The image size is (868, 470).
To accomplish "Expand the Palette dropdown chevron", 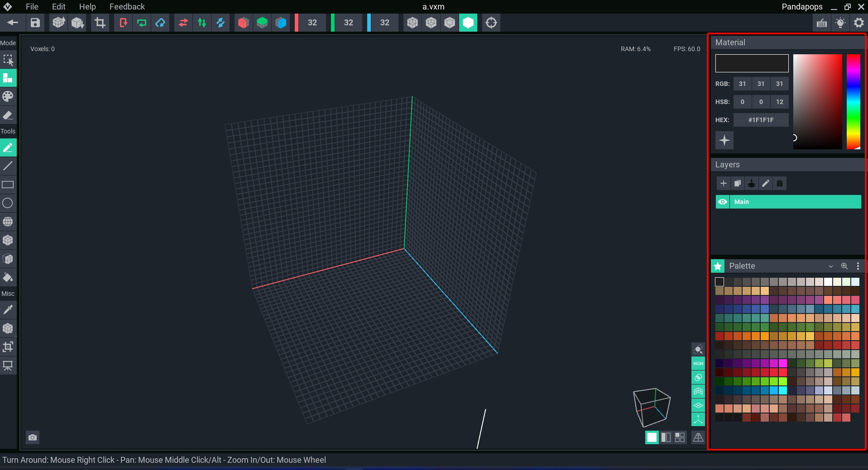I will point(830,266).
